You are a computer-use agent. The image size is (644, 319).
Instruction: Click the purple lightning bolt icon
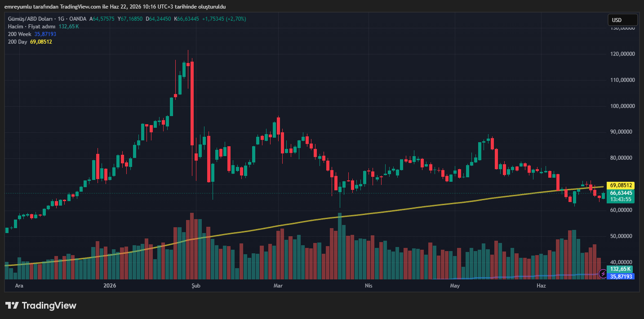[x=602, y=273]
